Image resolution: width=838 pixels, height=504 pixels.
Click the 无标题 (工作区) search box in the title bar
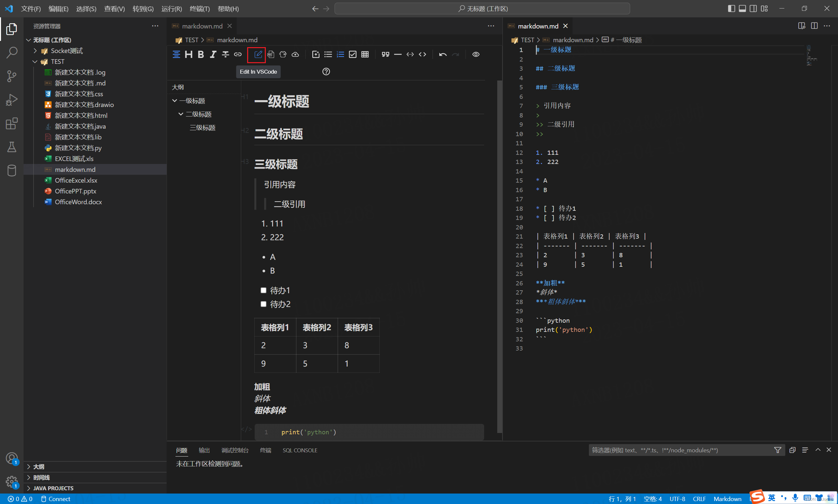[482, 9]
